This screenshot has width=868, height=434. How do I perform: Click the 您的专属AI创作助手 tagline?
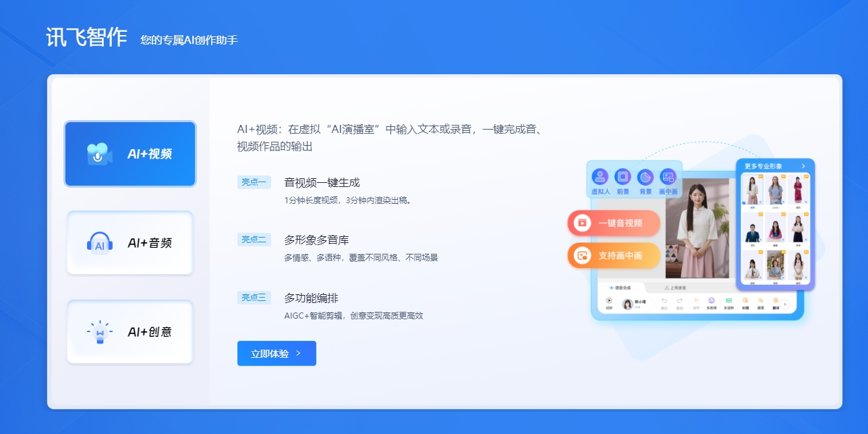point(190,40)
